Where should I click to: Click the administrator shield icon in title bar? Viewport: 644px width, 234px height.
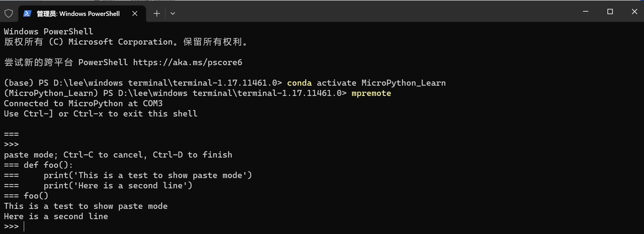click(9, 14)
